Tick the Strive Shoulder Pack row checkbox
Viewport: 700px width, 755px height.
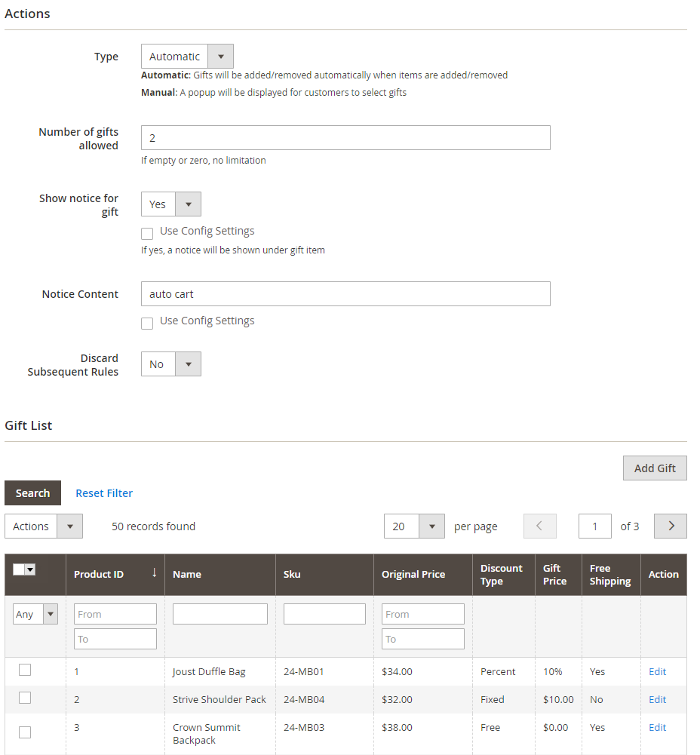coord(25,698)
